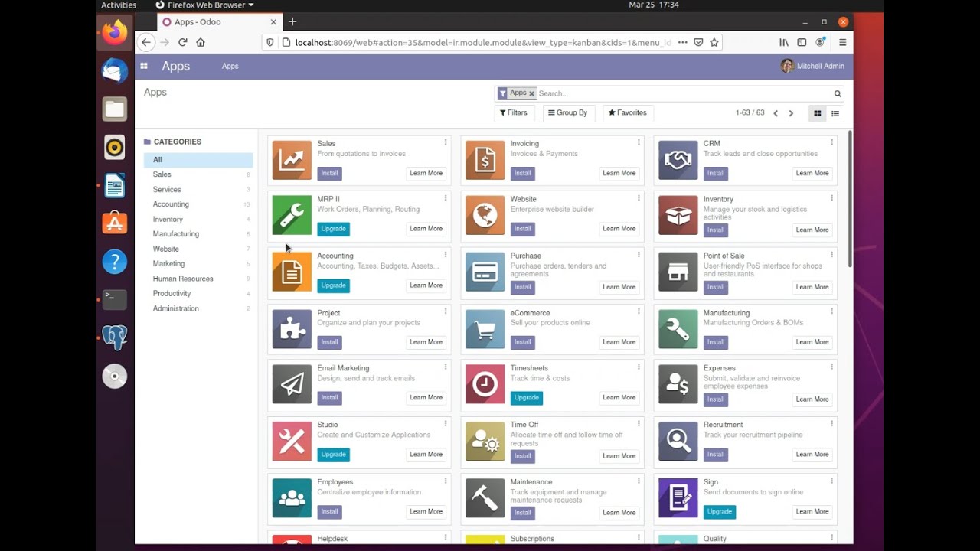Image resolution: width=980 pixels, height=551 pixels.
Task: Click the Expenses app icon
Action: 678,384
